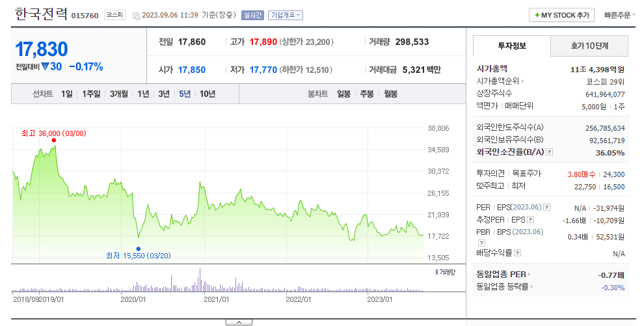Open the help icon beside 추정PER EPS
This screenshot has width=644, height=326.
click(531, 220)
